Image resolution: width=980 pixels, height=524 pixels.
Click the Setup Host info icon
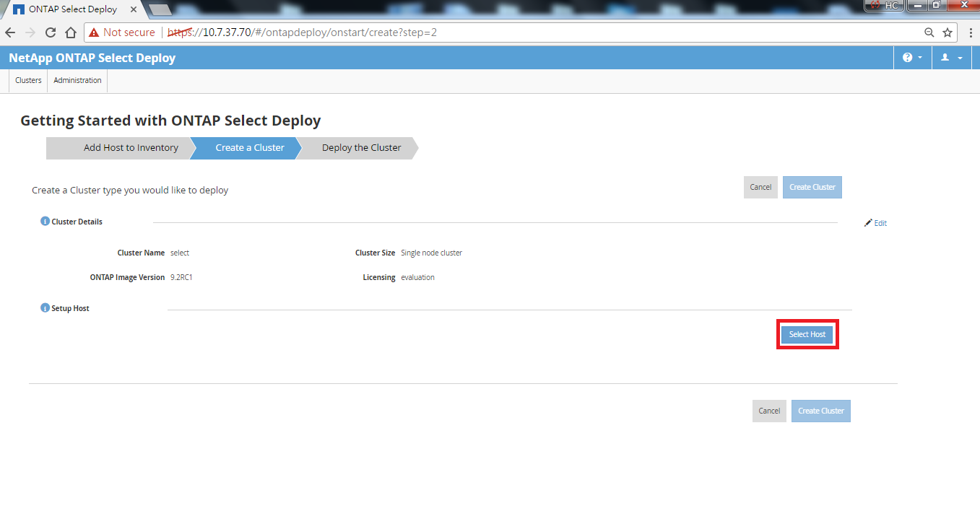pyautogui.click(x=45, y=308)
